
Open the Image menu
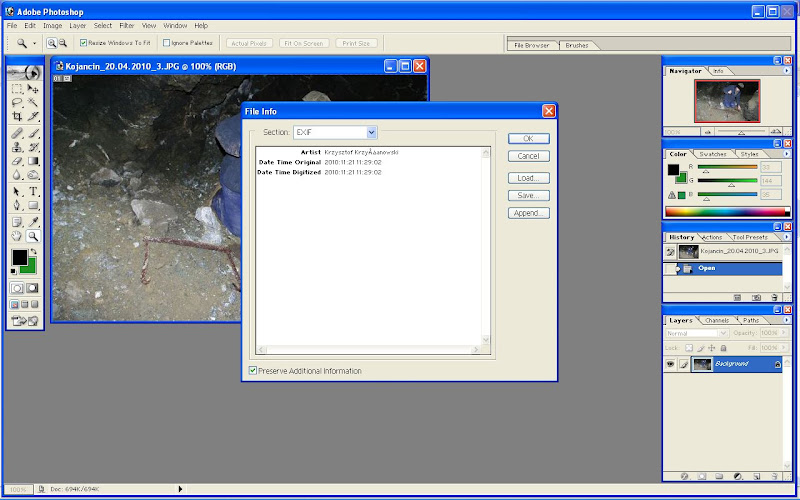(53, 26)
